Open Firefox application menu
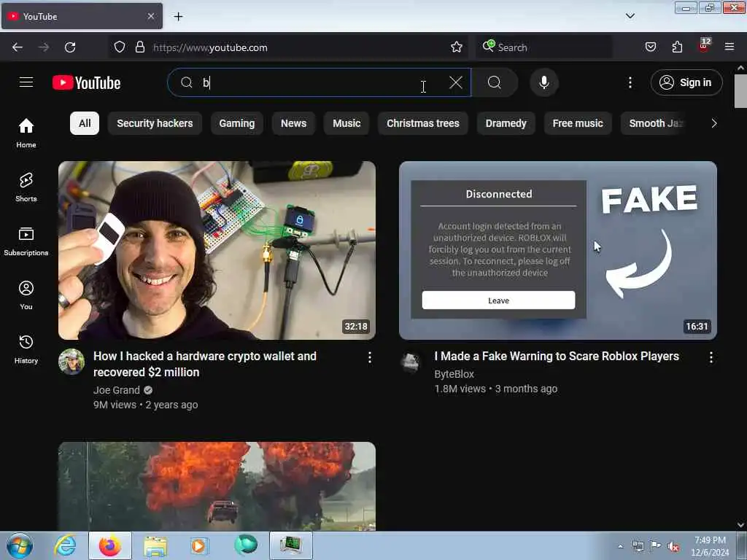 [x=729, y=47]
